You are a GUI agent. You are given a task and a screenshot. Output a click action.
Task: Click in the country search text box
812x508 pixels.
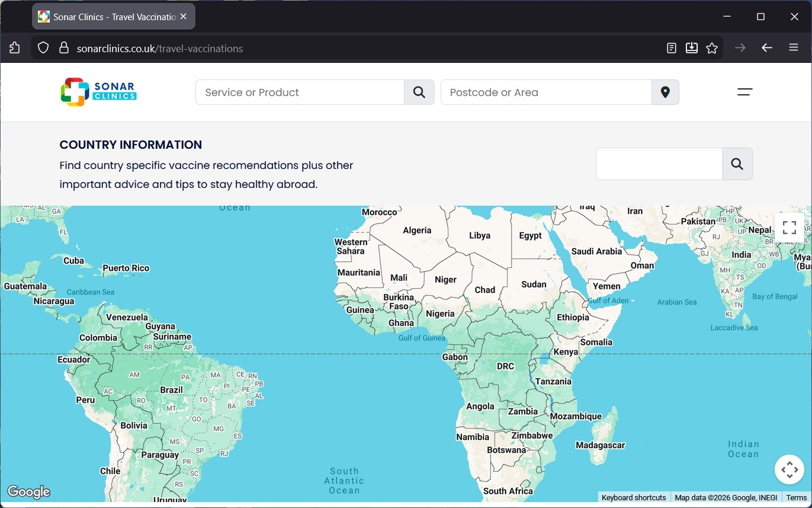coord(659,164)
